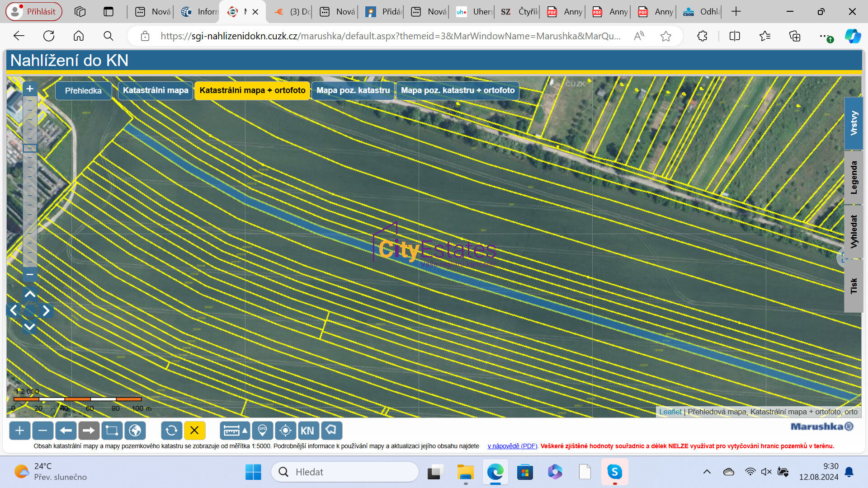Switch to the Čtyřik browser tab
868x488 pixels.
tap(519, 12)
